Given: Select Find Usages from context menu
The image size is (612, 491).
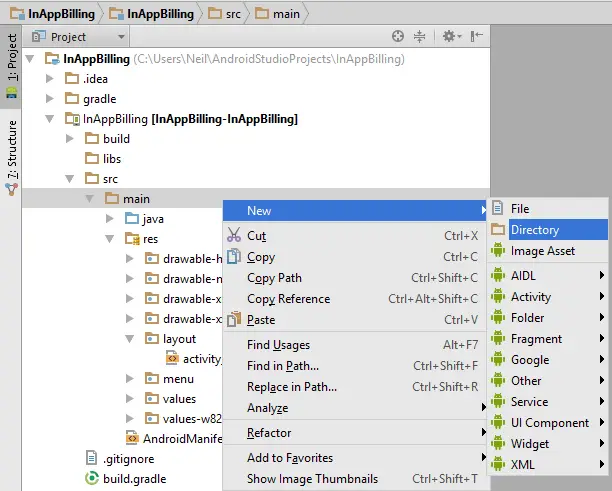Looking at the screenshot, I should tap(354, 345).
